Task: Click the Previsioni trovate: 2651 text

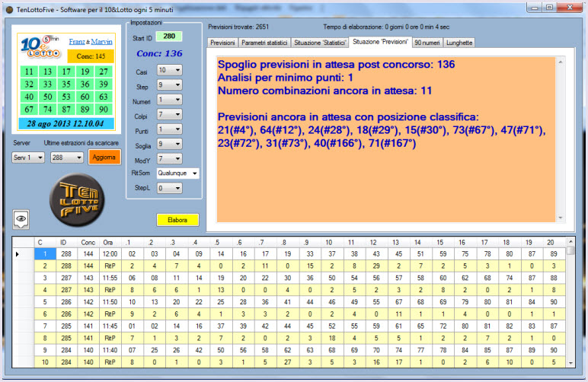Action: pyautogui.click(x=238, y=27)
